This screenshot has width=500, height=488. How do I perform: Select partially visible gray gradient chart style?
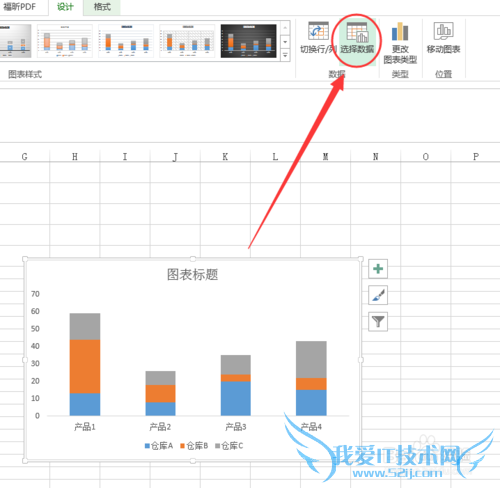click(15, 41)
